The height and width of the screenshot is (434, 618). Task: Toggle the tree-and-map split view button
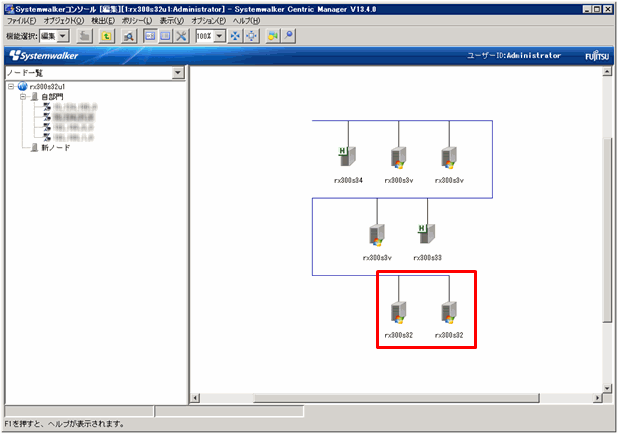click(x=148, y=36)
